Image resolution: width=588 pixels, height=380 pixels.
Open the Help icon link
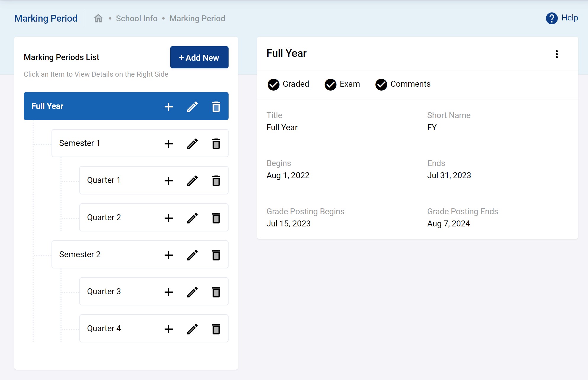point(552,18)
